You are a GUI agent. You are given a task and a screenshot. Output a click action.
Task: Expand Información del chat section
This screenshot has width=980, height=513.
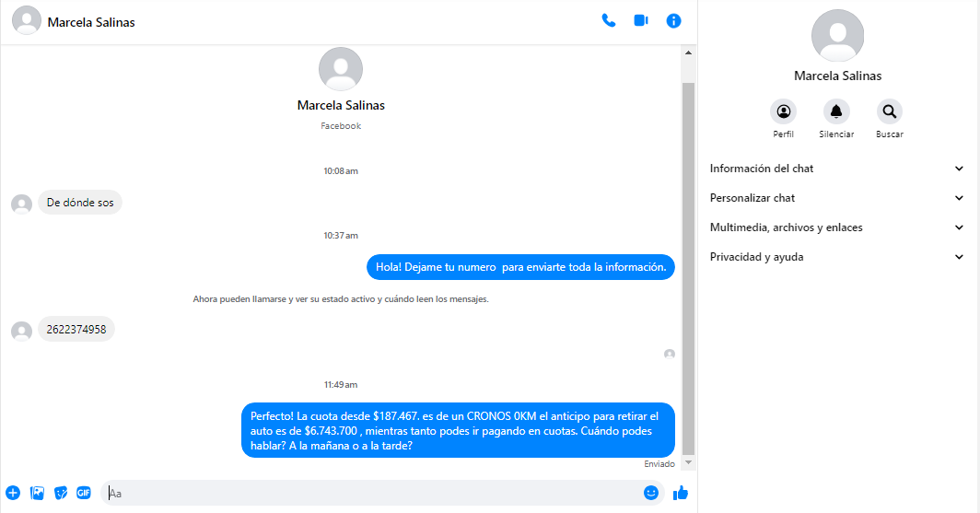tap(836, 169)
